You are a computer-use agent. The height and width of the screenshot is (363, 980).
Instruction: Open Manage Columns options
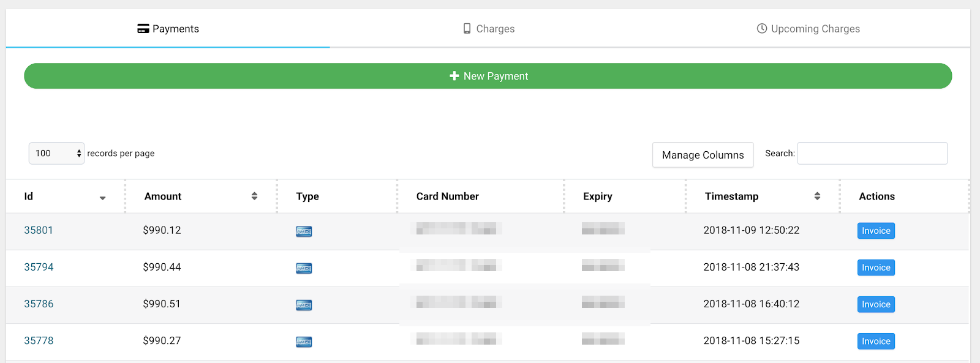[703, 155]
